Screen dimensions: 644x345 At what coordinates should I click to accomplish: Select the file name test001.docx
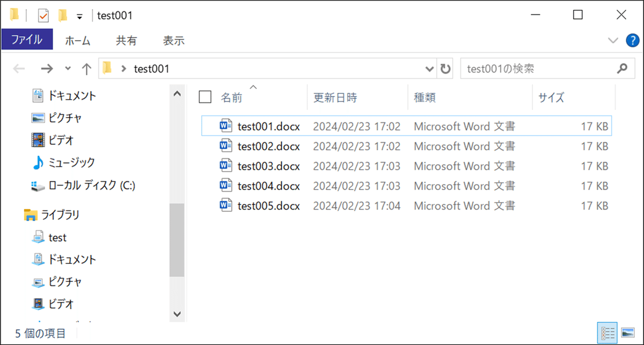269,127
